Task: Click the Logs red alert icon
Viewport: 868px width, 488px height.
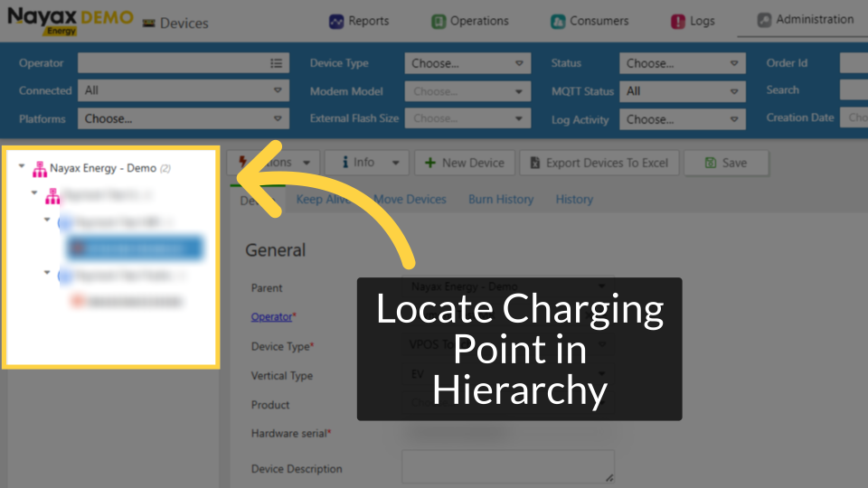Action: [x=677, y=21]
